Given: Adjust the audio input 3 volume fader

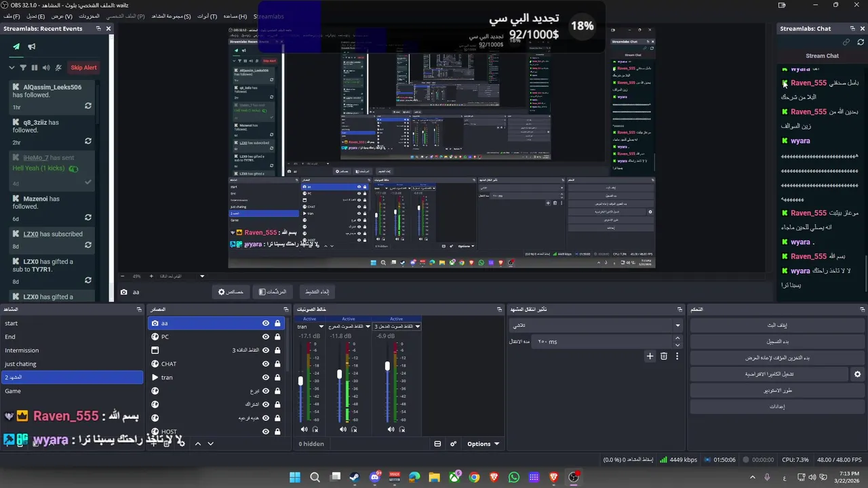Looking at the screenshot, I should point(387,366).
